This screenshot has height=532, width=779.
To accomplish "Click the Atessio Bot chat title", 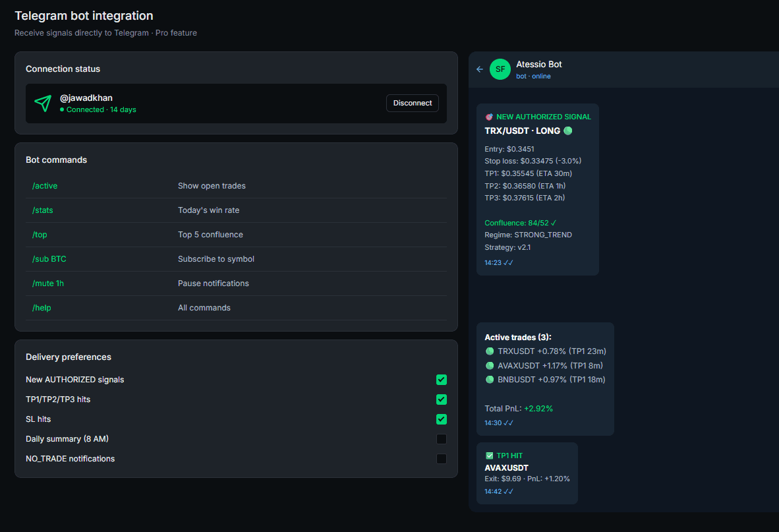I will (539, 64).
